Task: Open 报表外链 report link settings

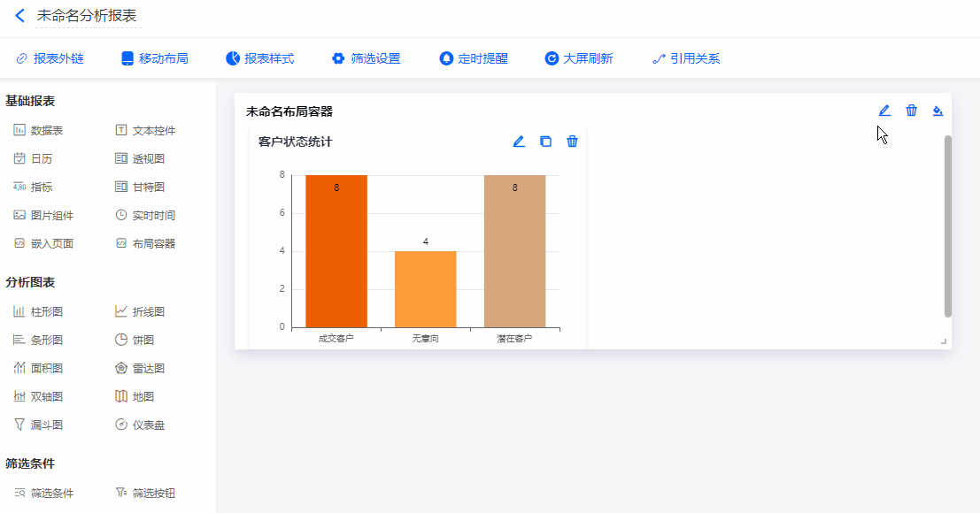Action: click(x=50, y=58)
